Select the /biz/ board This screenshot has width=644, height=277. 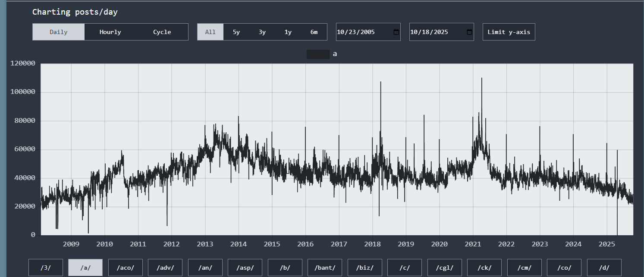tap(365, 268)
